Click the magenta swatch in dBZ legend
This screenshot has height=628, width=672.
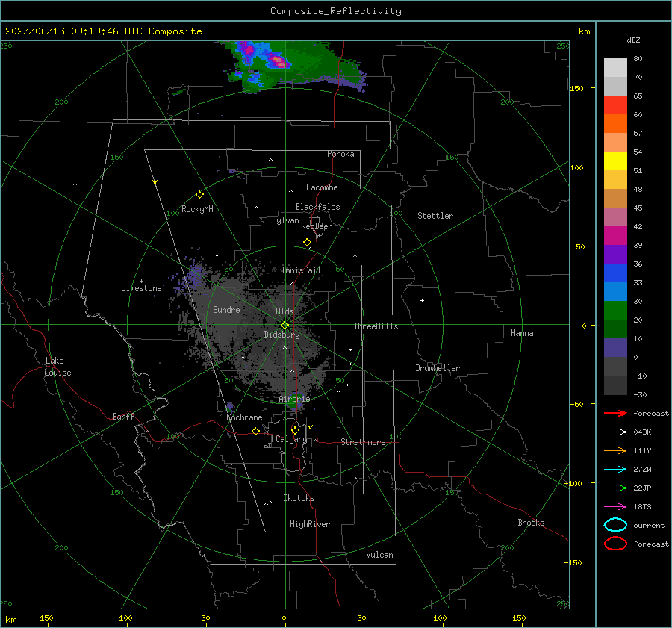click(615, 235)
